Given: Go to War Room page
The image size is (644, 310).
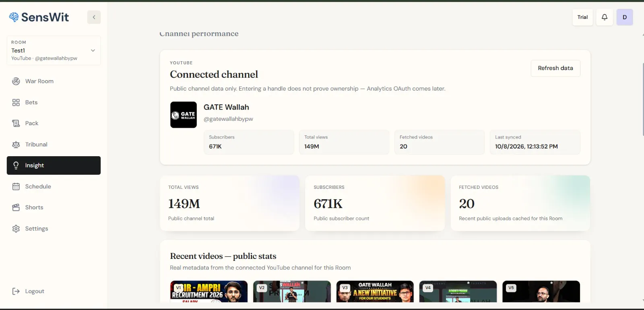Looking at the screenshot, I should (54, 81).
